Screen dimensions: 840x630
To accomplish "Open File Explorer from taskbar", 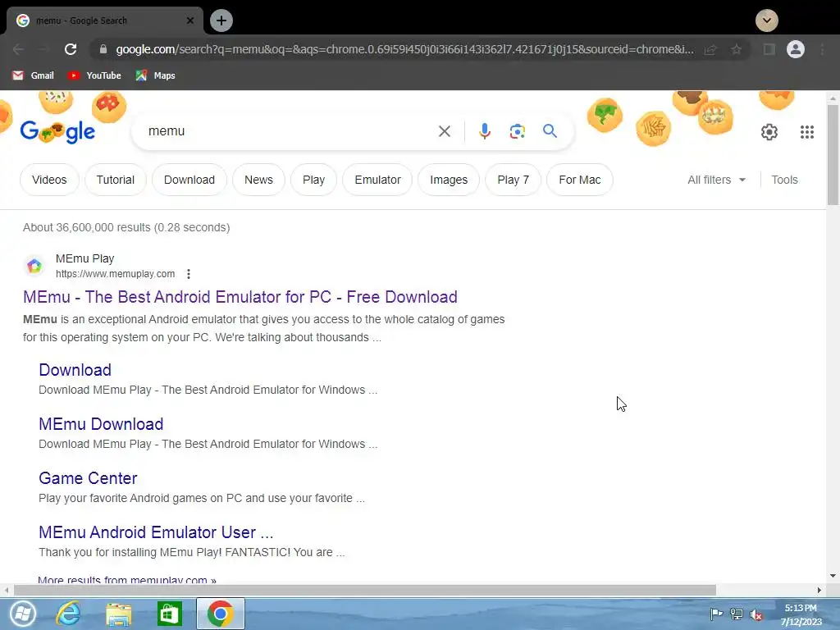I will (x=118, y=614).
